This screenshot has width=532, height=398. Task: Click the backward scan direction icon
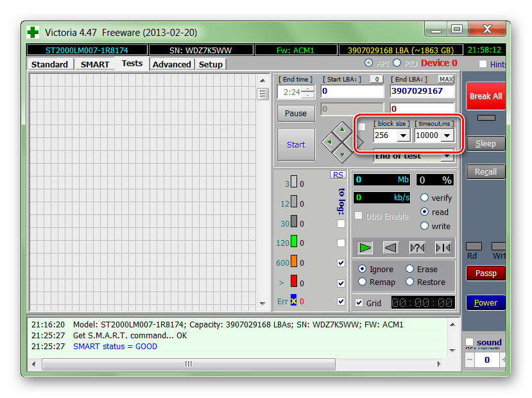tap(391, 247)
